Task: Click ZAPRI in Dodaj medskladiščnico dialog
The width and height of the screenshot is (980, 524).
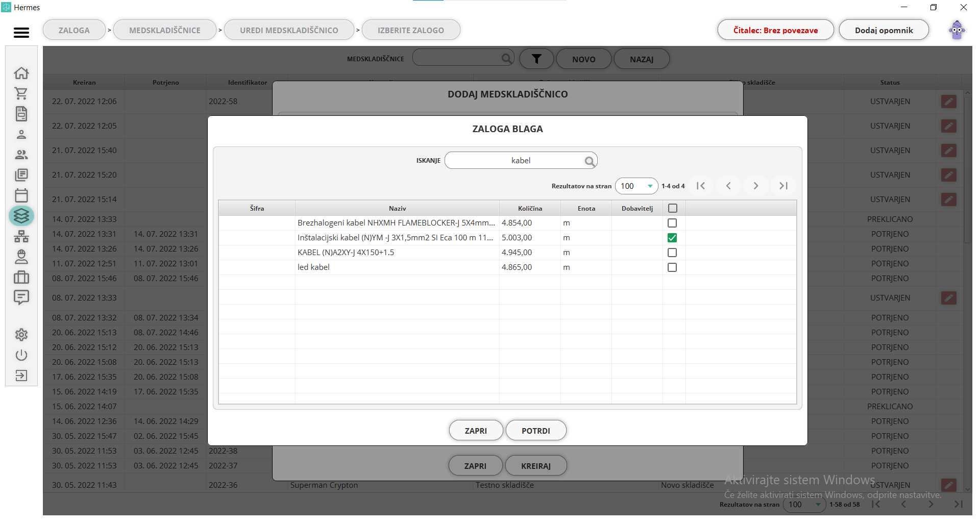Action: coord(475,466)
